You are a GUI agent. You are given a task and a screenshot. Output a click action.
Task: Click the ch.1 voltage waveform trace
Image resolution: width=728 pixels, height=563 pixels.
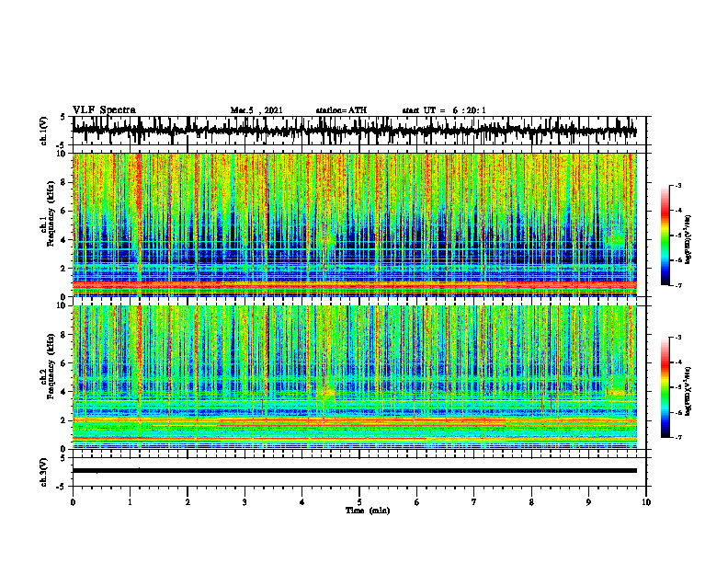pos(354,131)
